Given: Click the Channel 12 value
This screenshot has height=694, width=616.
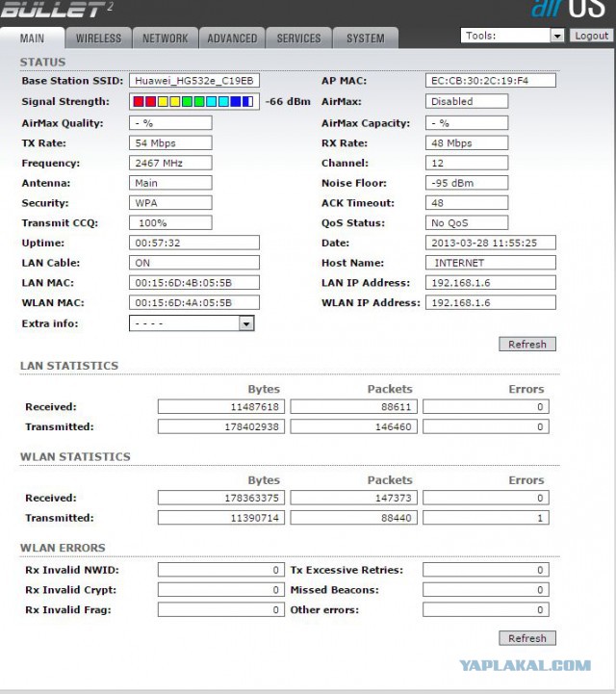Looking at the screenshot, I should (467, 163).
